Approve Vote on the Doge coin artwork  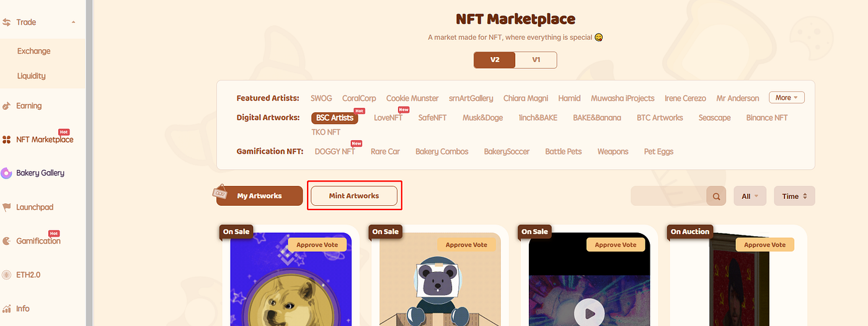point(317,245)
